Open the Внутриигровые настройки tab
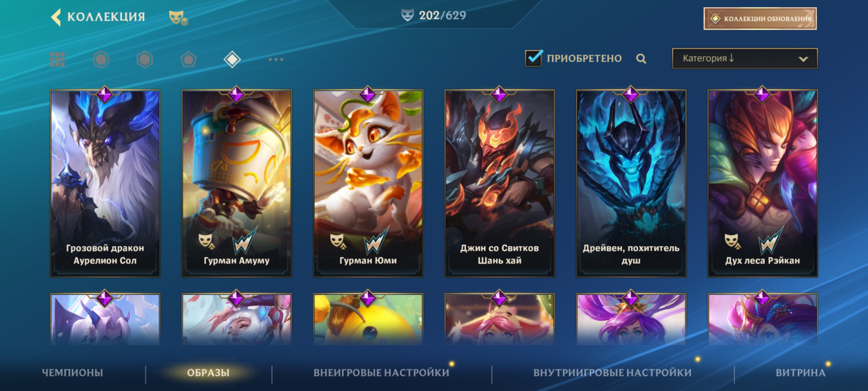Image resolution: width=868 pixels, height=391 pixels. tap(612, 373)
